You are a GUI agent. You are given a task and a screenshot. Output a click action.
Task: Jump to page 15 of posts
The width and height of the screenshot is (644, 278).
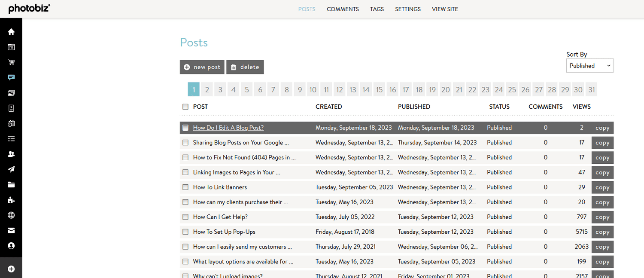379,89
